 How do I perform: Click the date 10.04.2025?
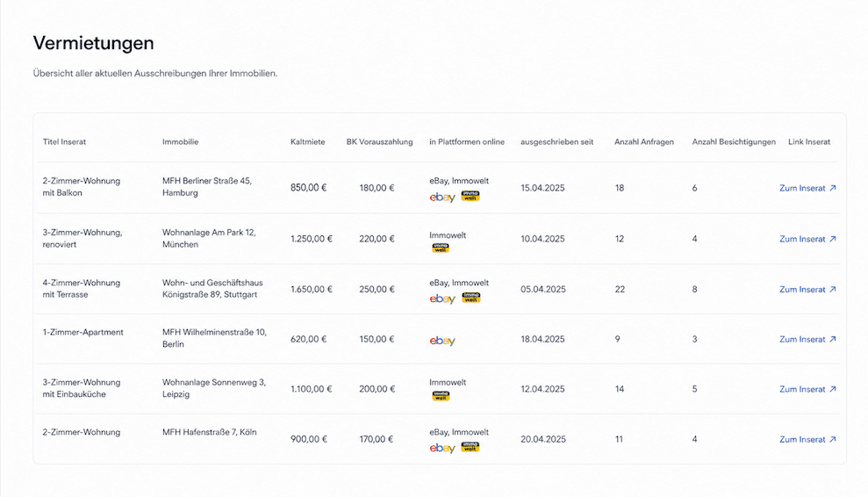(542, 239)
